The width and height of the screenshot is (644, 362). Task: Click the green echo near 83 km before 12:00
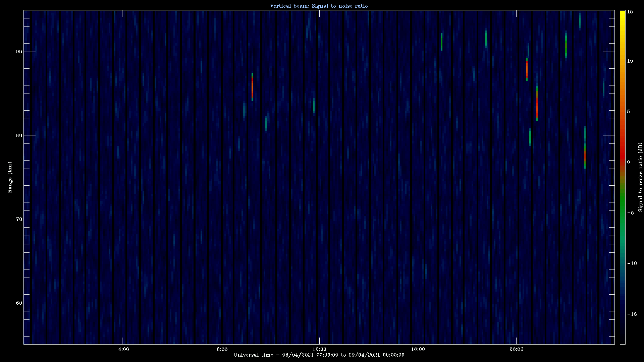314,106
